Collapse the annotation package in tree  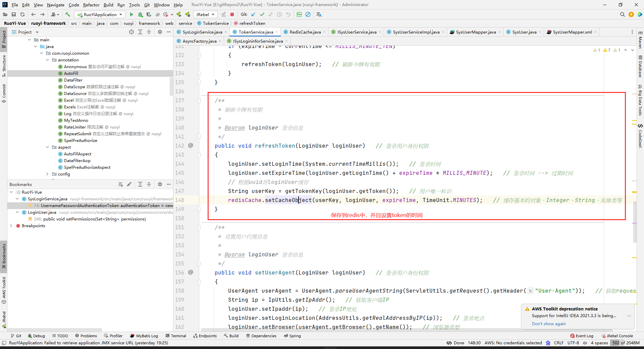pos(48,60)
